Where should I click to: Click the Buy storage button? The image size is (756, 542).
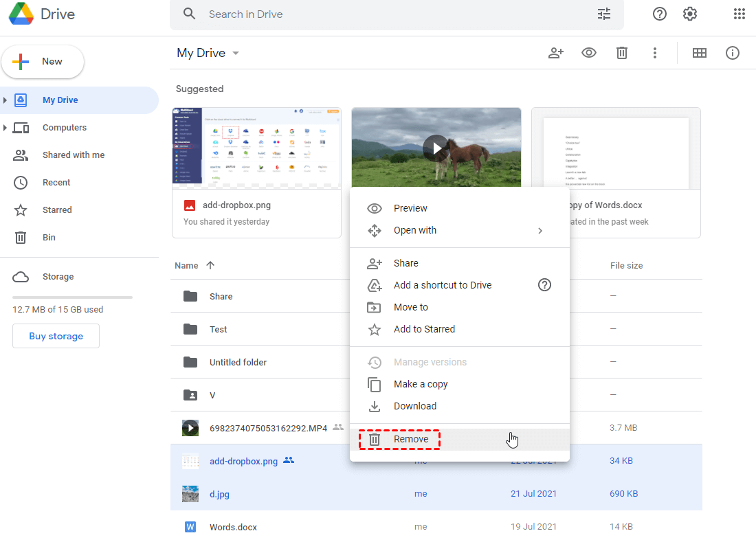[x=56, y=336]
